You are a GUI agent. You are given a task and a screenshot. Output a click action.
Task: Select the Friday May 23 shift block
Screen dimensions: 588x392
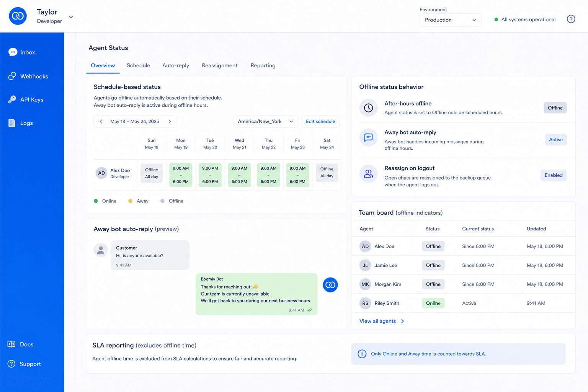(x=297, y=175)
